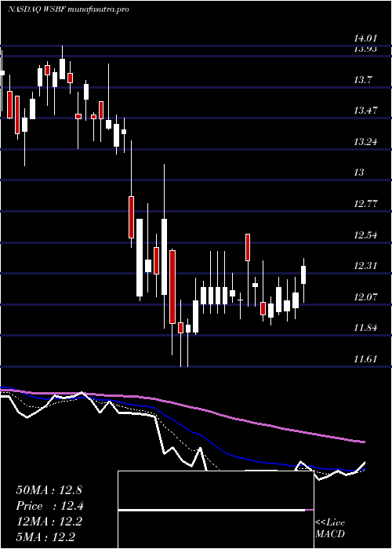Click the MACD indicator box

coord(216,510)
